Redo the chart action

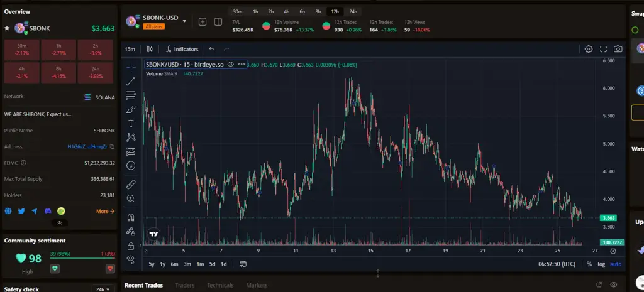point(226,49)
